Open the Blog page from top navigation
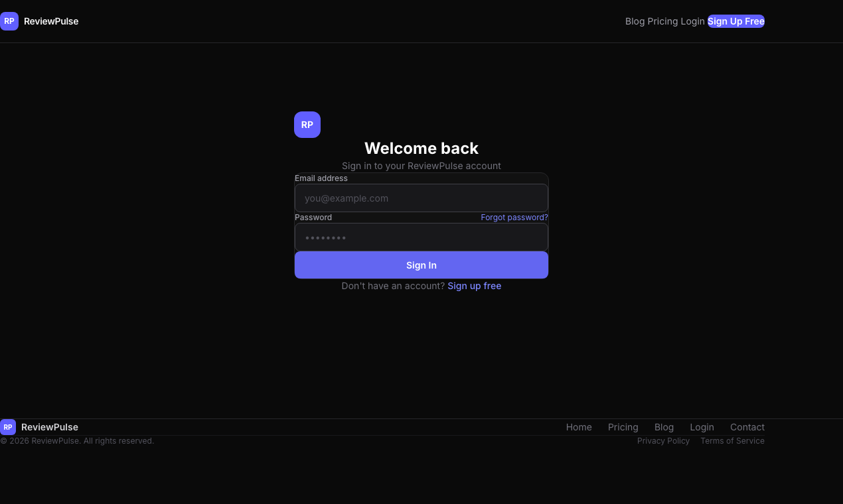Image resolution: width=843 pixels, height=504 pixels. [635, 21]
